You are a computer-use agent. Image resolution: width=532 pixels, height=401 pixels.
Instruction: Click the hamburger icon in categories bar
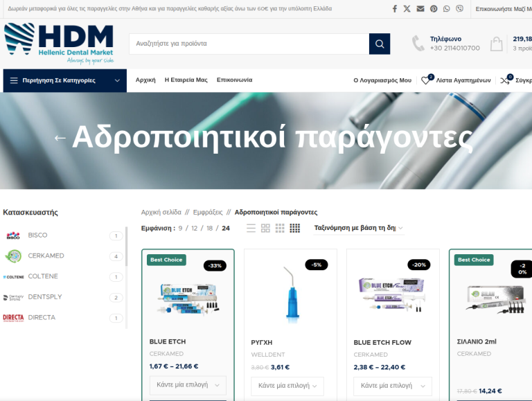pyautogui.click(x=14, y=80)
